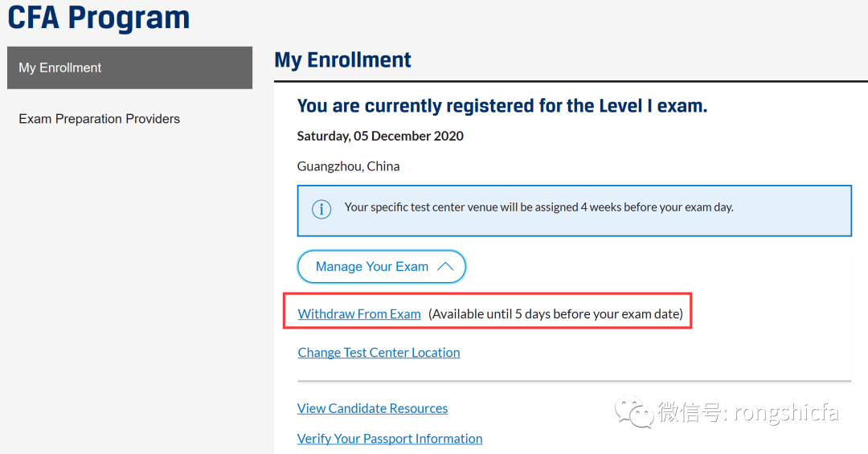Click the Saturday, 05 December 2020 date
Image resolution: width=868 pixels, height=454 pixels.
point(380,137)
